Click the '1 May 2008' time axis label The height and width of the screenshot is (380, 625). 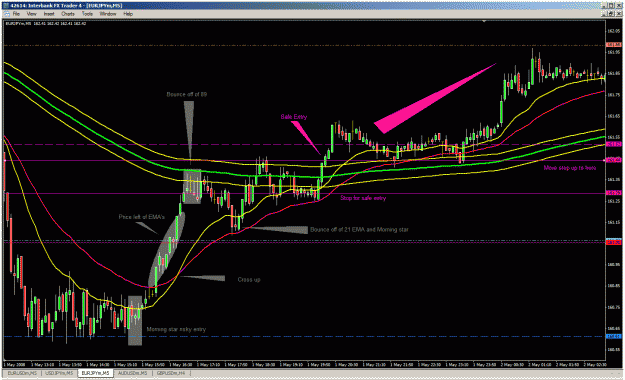coord(14,364)
